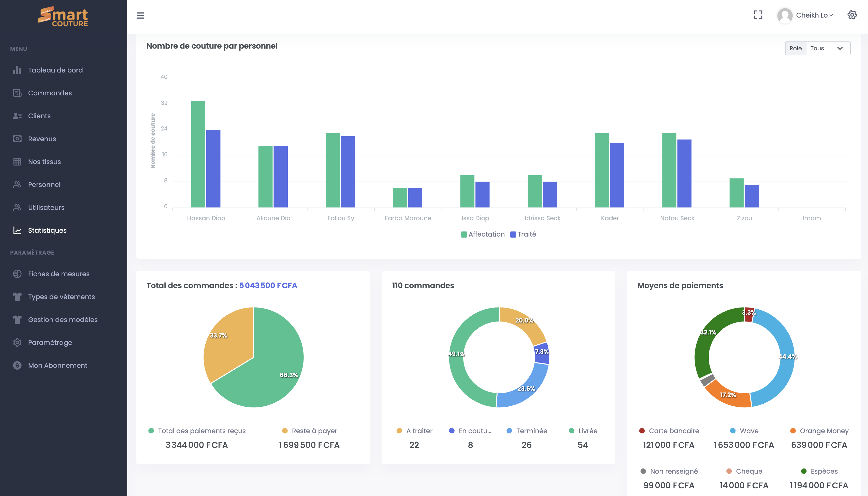Image resolution: width=868 pixels, height=496 pixels.
Task: Click the Nos tissus sidebar icon
Action: (x=17, y=162)
